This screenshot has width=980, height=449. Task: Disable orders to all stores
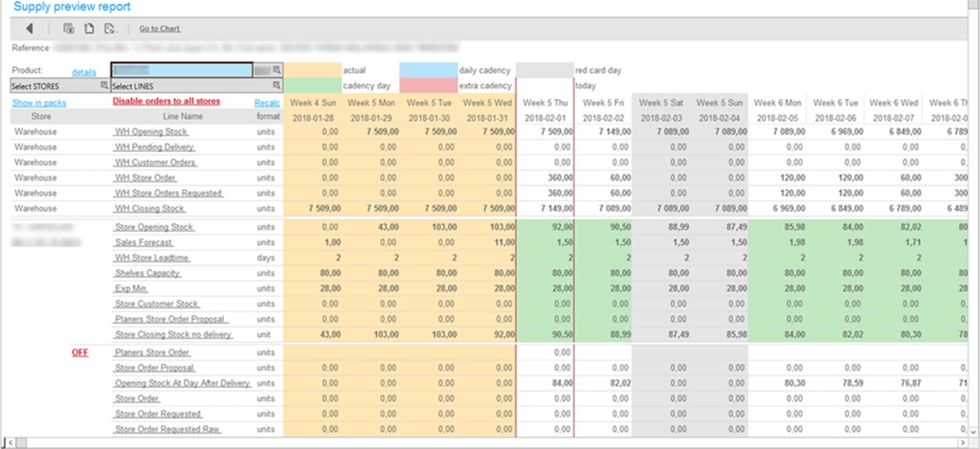(166, 101)
